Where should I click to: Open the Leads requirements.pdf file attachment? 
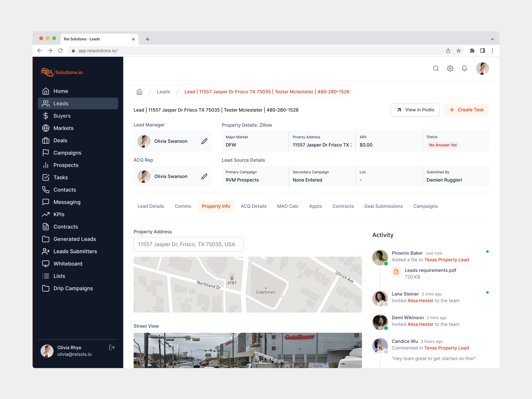click(x=430, y=270)
